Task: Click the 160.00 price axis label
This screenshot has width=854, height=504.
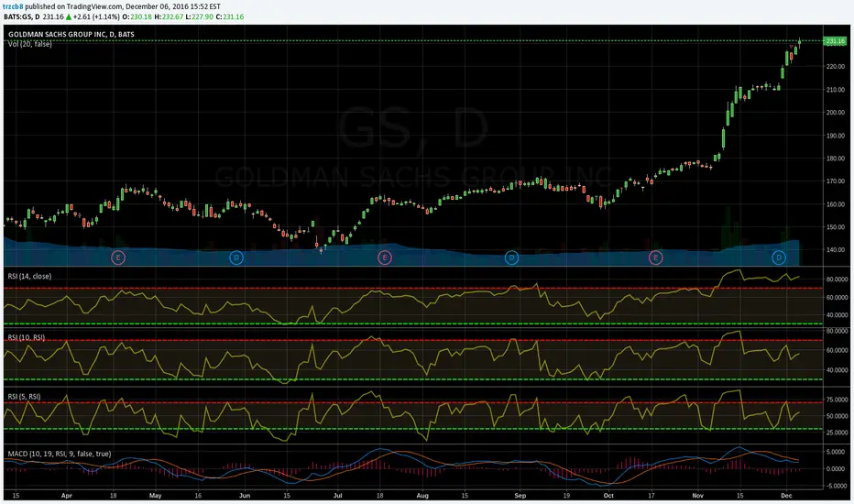Action: click(x=836, y=204)
